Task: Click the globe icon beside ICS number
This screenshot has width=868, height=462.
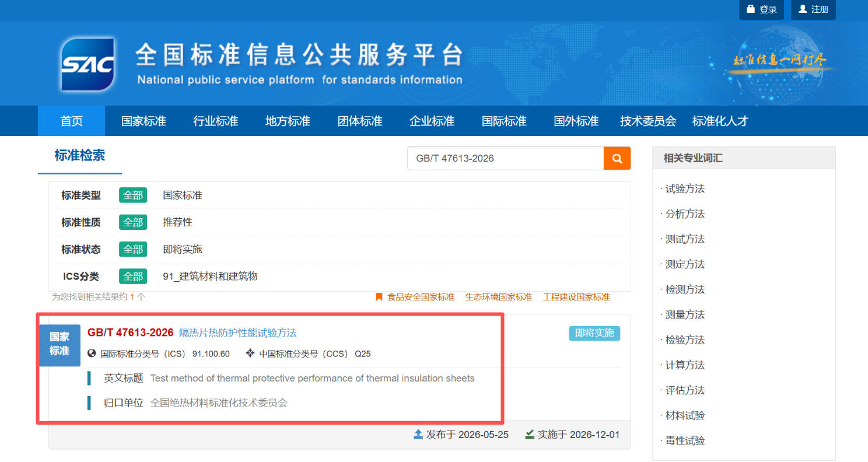Action: tap(92, 353)
